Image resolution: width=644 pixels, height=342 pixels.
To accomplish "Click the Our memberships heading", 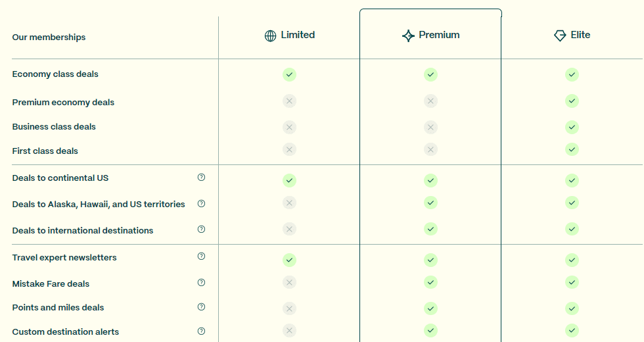I will pos(49,37).
